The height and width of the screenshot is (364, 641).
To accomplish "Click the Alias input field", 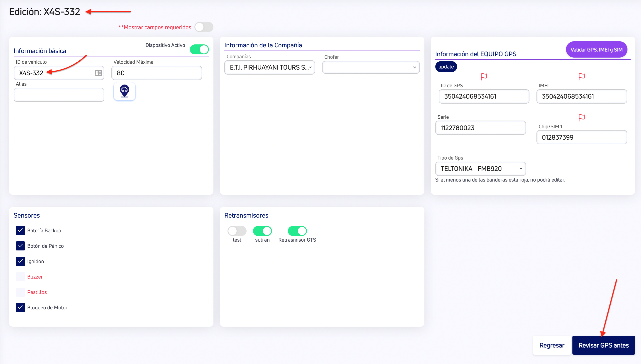I will 59,95.
